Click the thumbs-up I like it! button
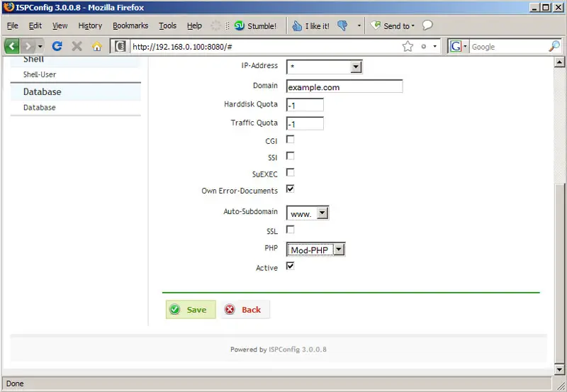 tap(311, 26)
